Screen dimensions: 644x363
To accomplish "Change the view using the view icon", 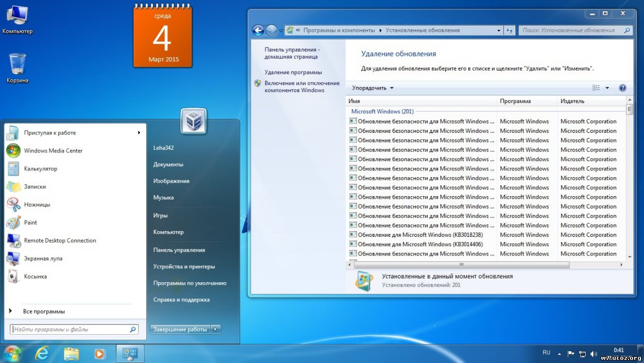I will [596, 88].
